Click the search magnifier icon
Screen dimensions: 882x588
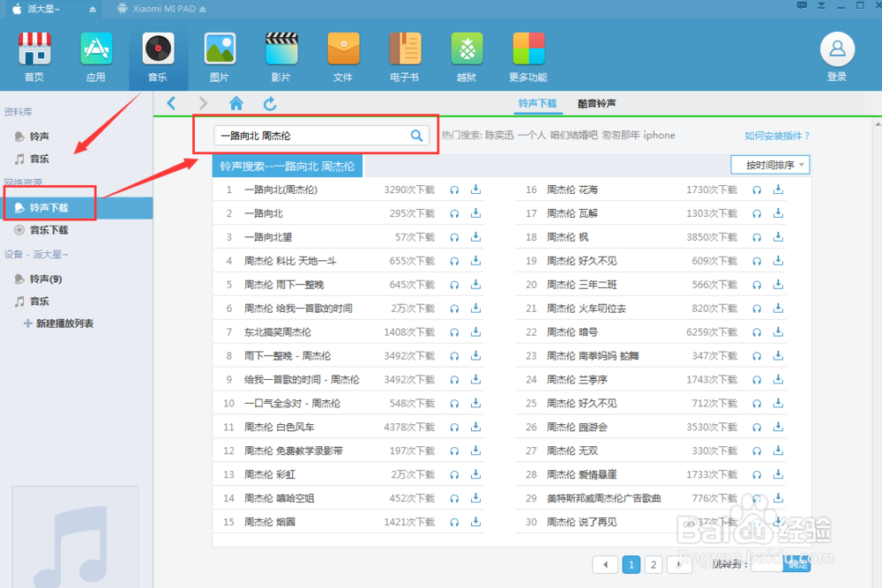click(417, 136)
